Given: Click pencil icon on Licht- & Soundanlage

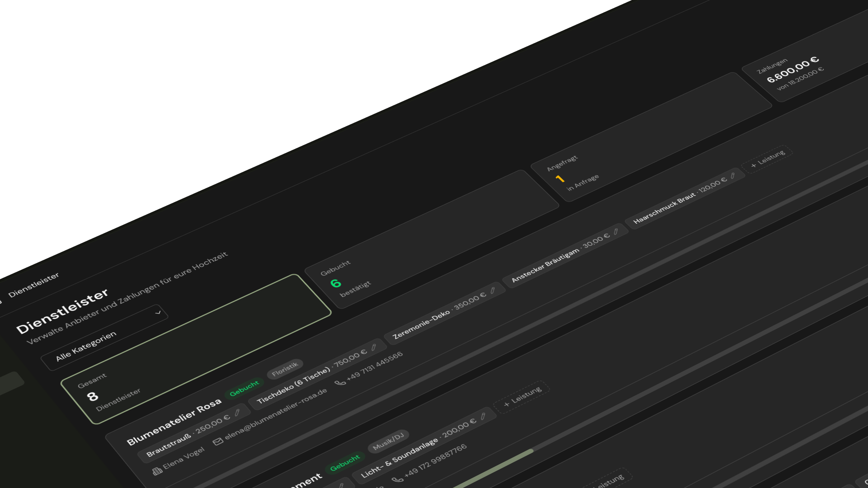Looking at the screenshot, I should [x=483, y=416].
